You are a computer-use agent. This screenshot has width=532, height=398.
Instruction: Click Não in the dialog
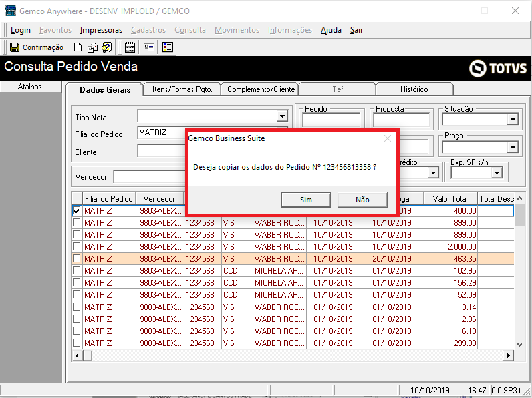[362, 200]
